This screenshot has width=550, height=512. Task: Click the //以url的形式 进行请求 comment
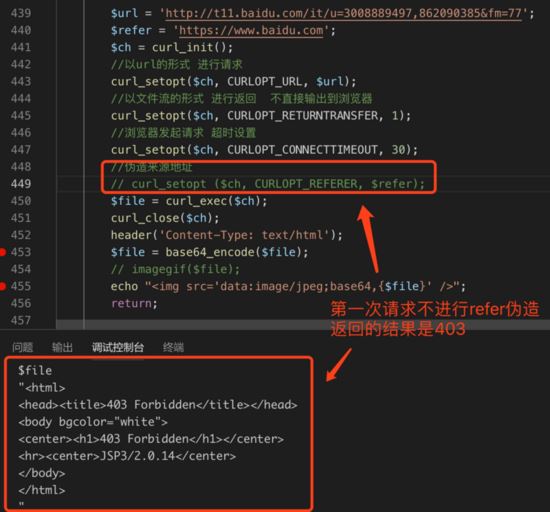176,64
